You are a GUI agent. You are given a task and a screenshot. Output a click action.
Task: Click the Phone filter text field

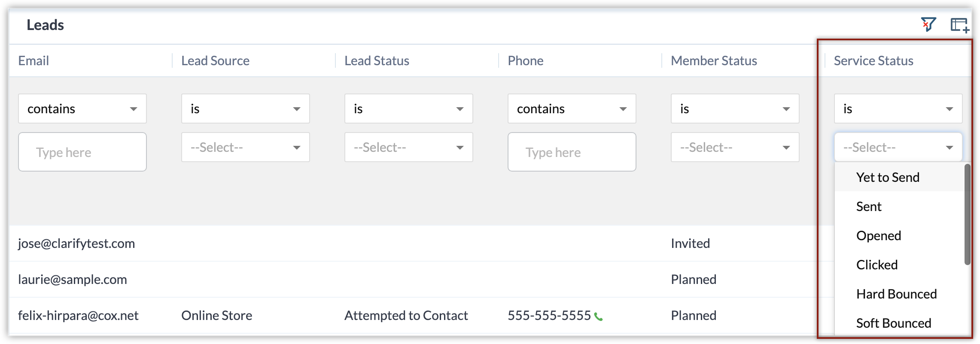pos(572,152)
